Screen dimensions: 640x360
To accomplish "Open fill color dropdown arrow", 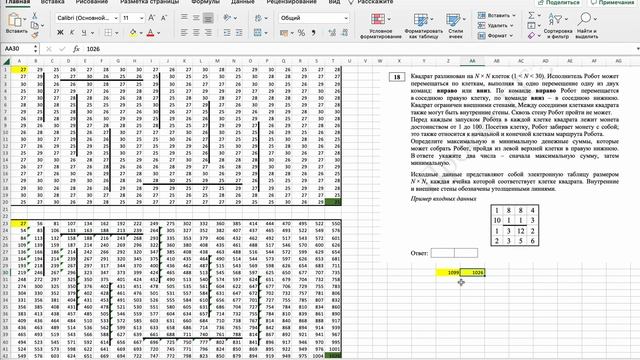I will point(141,33).
